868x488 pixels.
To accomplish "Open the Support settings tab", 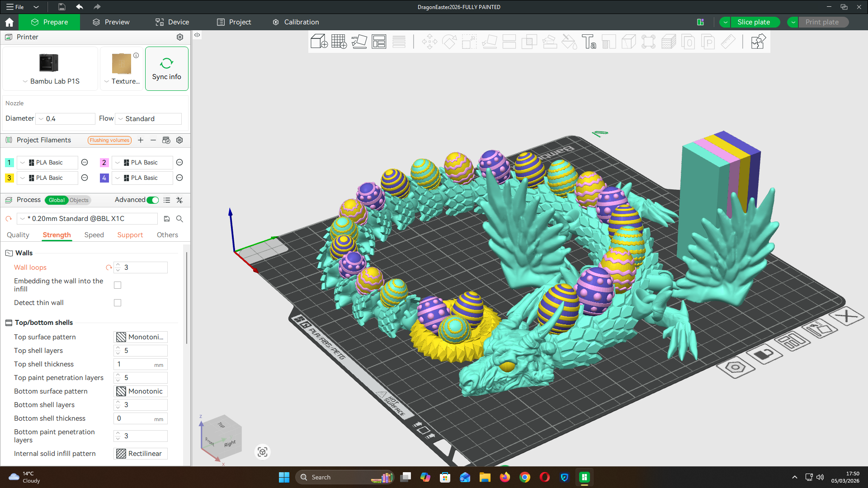I will [x=130, y=235].
